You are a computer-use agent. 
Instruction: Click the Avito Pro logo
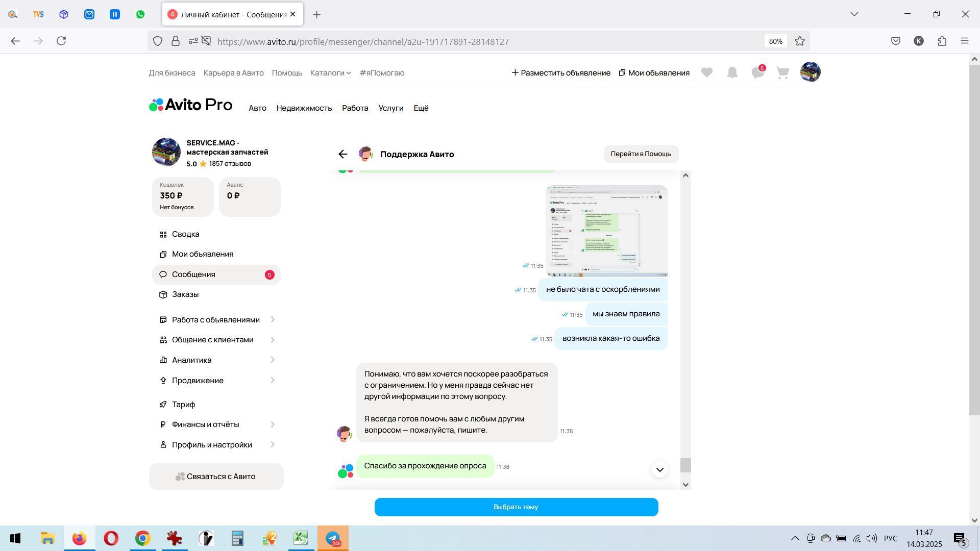pyautogui.click(x=191, y=105)
